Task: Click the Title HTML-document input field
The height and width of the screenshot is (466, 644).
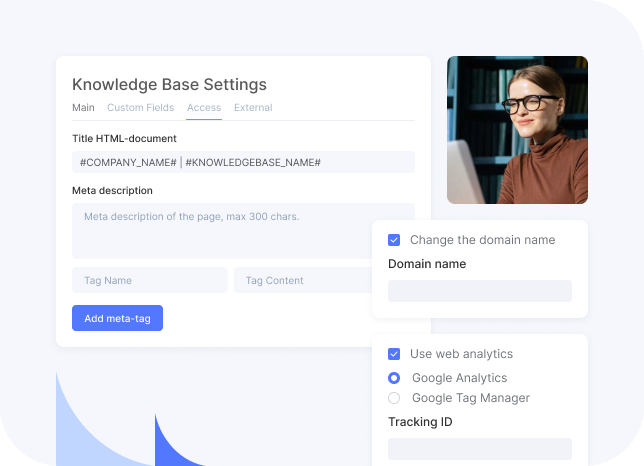Action: click(x=243, y=162)
